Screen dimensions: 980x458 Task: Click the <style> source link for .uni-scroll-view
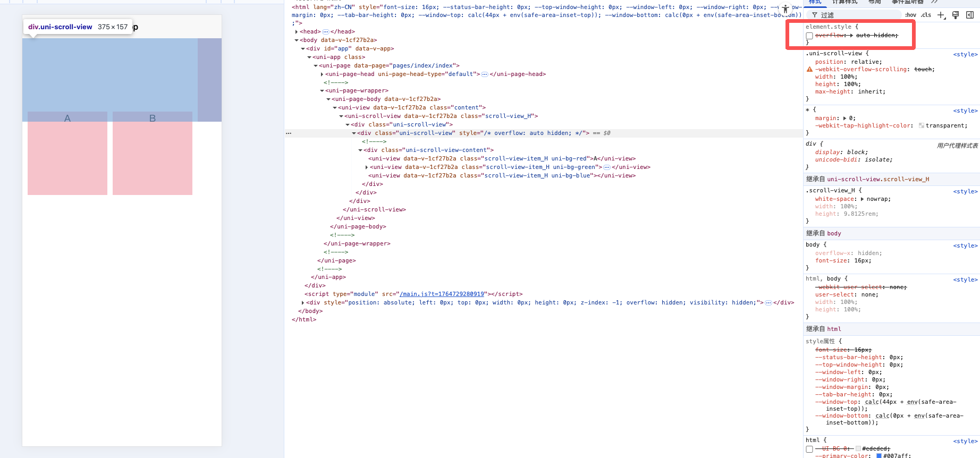tap(965, 54)
